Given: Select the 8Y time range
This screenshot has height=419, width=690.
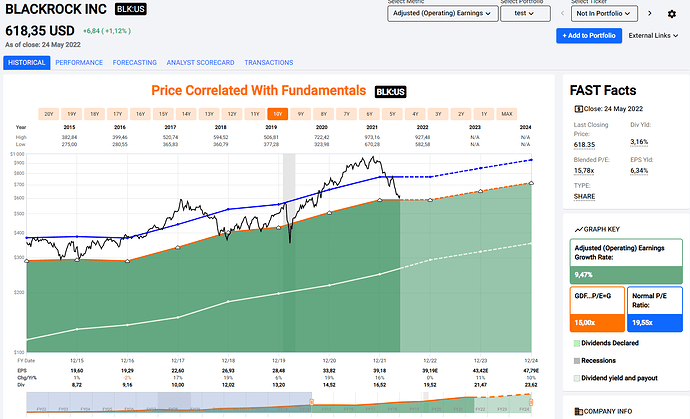Looking at the screenshot, I should pyautogui.click(x=323, y=114).
